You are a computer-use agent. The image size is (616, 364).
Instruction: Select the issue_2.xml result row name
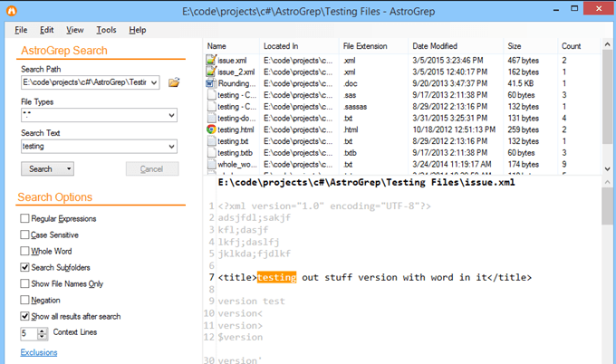[x=236, y=72]
